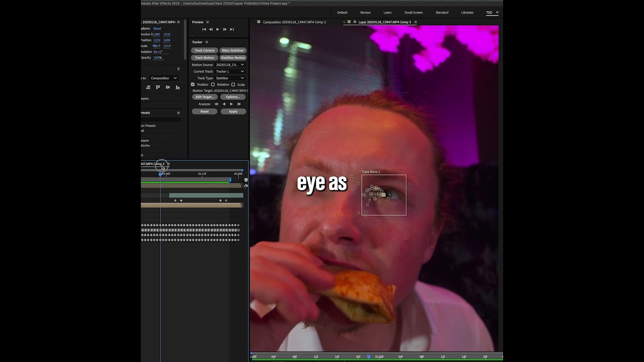Select the Composition Comp 2 viewer tab
The width and height of the screenshot is (644, 362).
click(294, 22)
